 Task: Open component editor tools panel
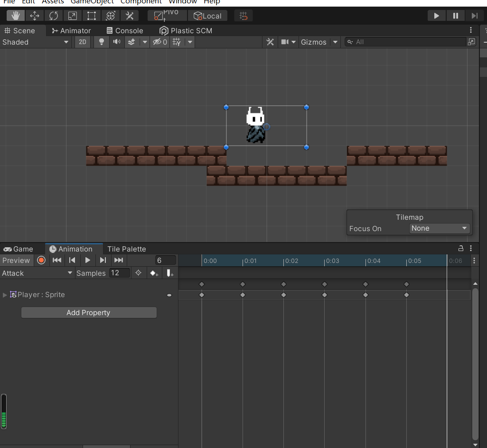(270, 42)
